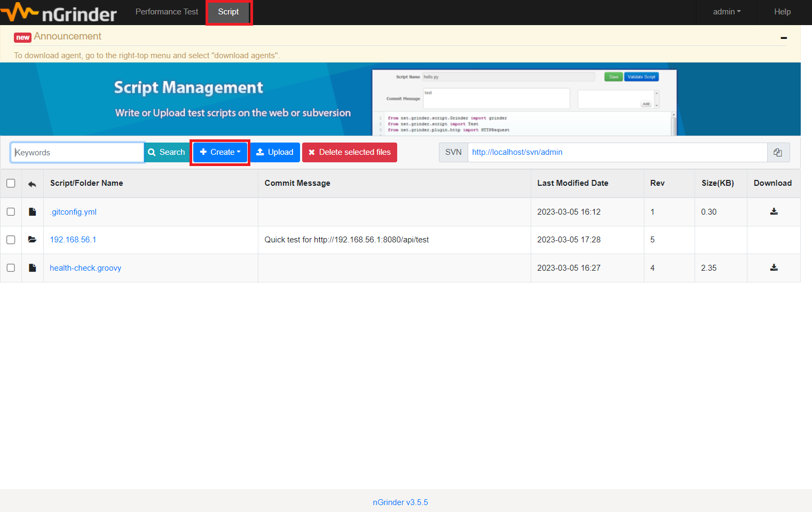Click the size value 0.30
The width and height of the screenshot is (812, 512).
pos(709,212)
